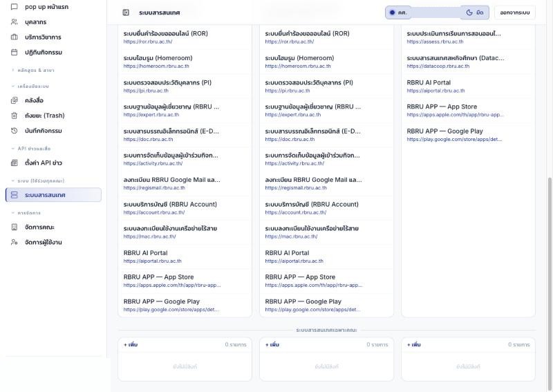Click https://expert.rbru.ac.th in the middle column
Image resolution: width=553 pixels, height=392 pixels.
(292, 115)
